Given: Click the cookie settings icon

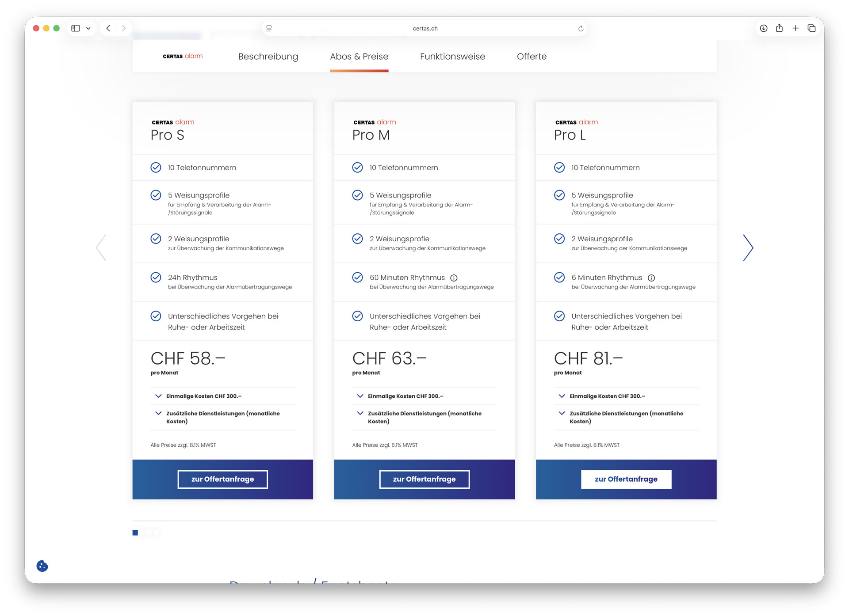Looking at the screenshot, I should point(42,566).
